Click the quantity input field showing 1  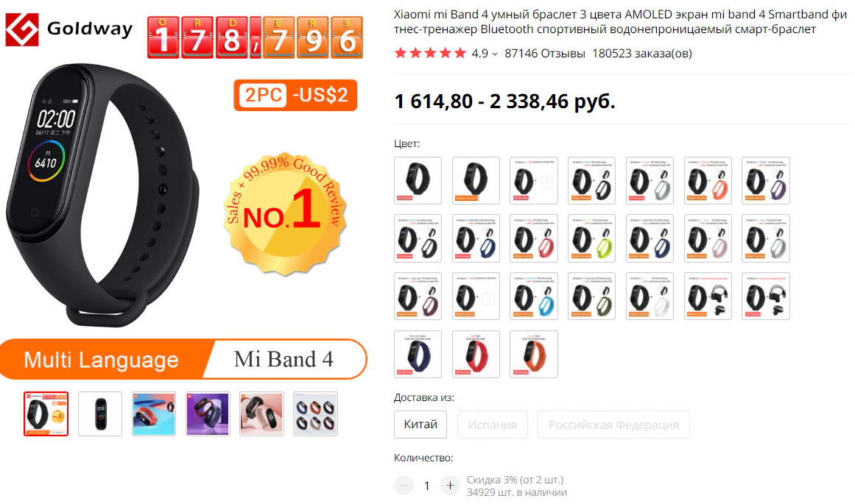[427, 486]
